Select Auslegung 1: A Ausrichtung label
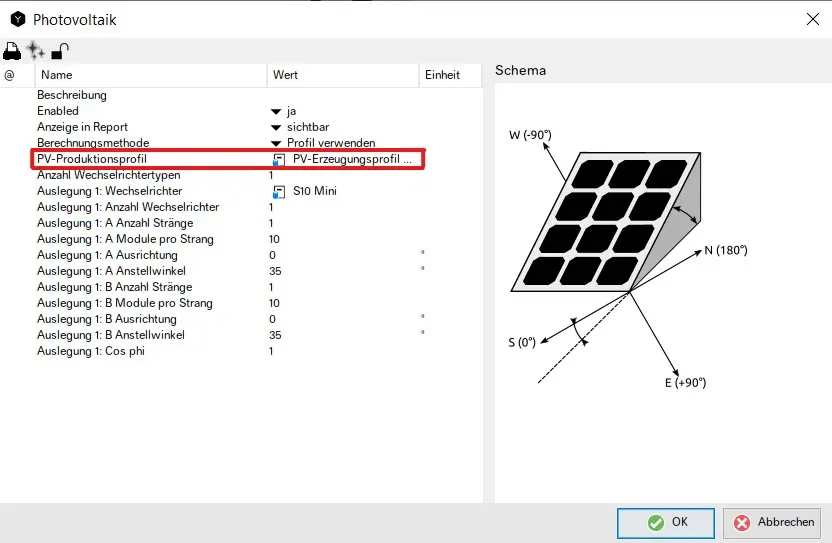Screen dimensions: 832x543 [107, 255]
